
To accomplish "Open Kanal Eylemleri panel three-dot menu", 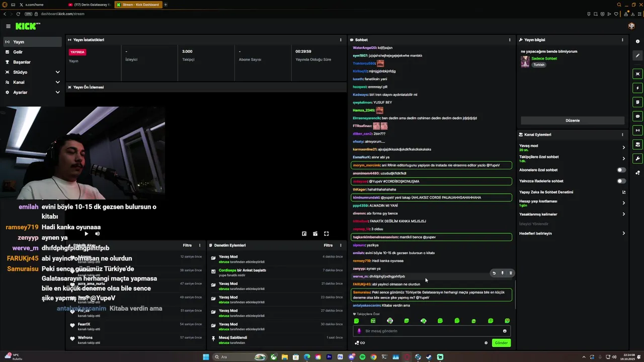I will (x=622, y=135).
